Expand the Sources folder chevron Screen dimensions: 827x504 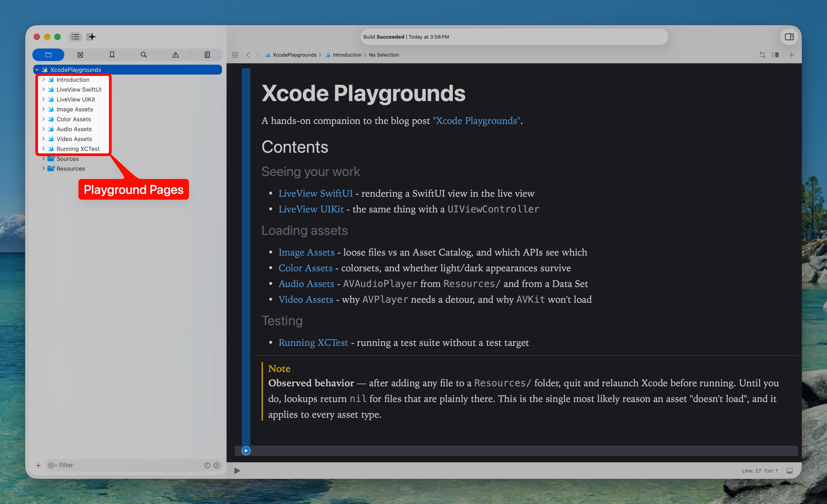43,159
